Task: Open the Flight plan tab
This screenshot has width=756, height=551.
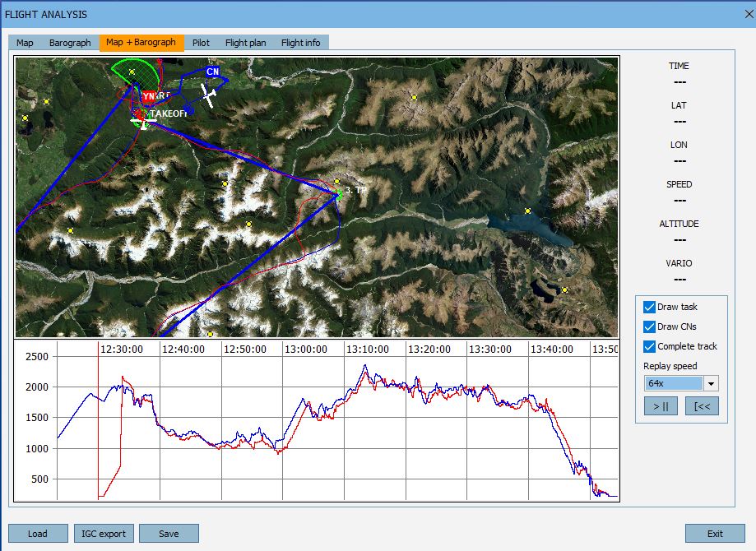Action: tap(245, 43)
